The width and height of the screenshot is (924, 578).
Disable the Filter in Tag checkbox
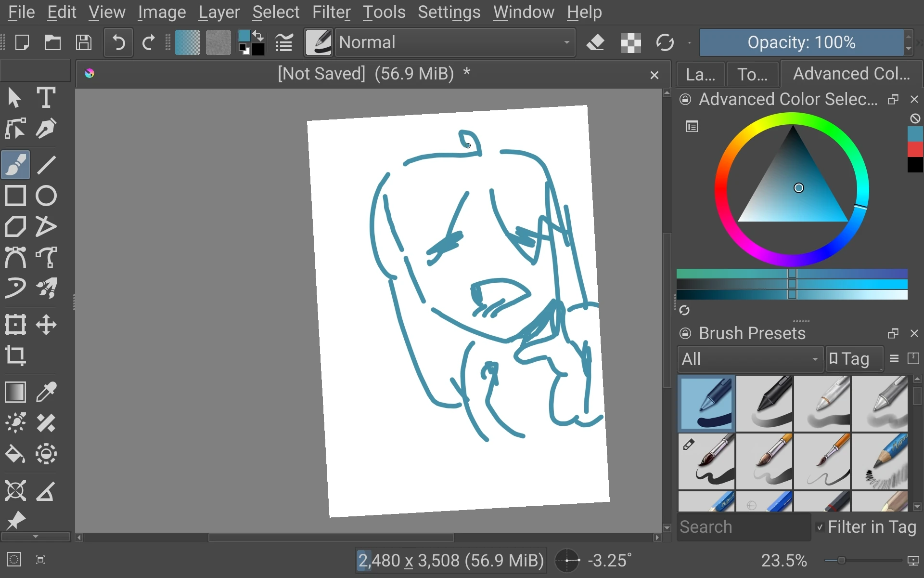(x=820, y=527)
